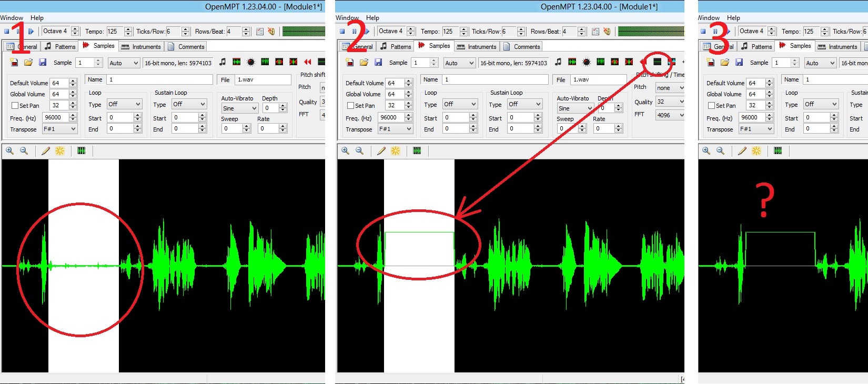
Task: Expand the Transpose F#1 dropdown in panel 2
Action: pyautogui.click(x=396, y=129)
